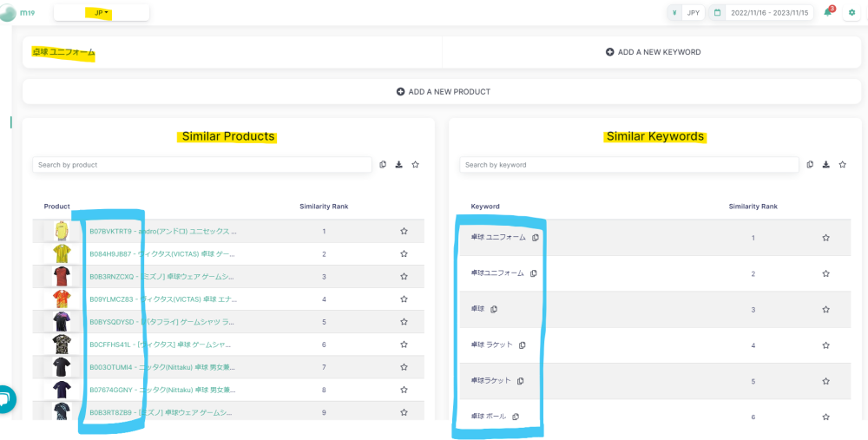
Task: Copy the keyword 卓球 in rank 3
Action: [494, 309]
